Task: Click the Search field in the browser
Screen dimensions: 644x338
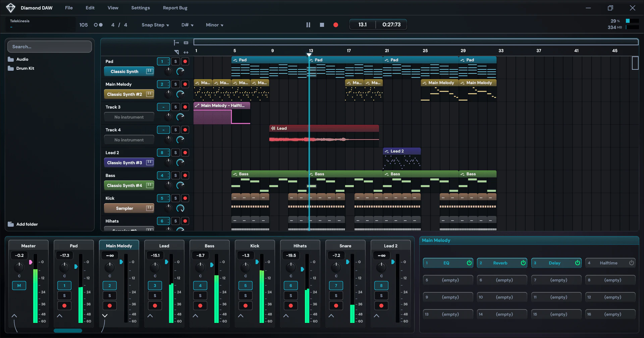Action: point(49,47)
